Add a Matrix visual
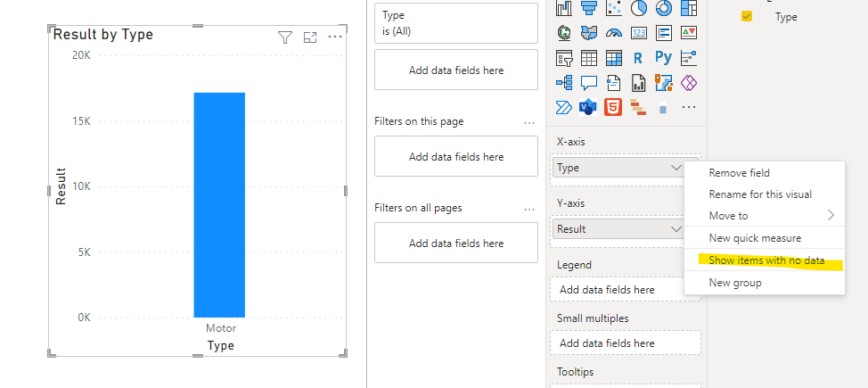 coord(614,58)
